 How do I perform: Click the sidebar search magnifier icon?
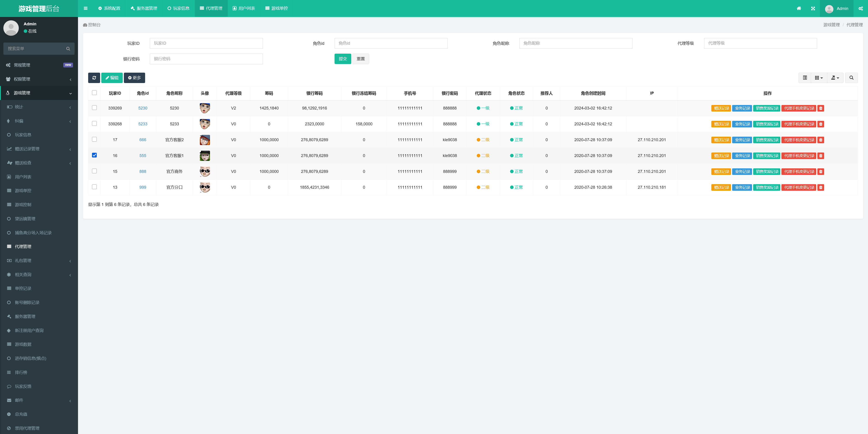[68, 49]
